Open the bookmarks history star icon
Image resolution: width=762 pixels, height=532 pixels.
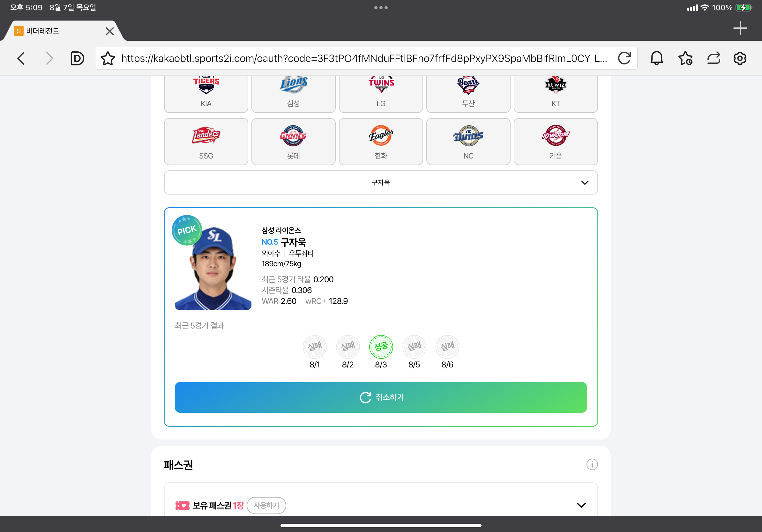pos(685,58)
